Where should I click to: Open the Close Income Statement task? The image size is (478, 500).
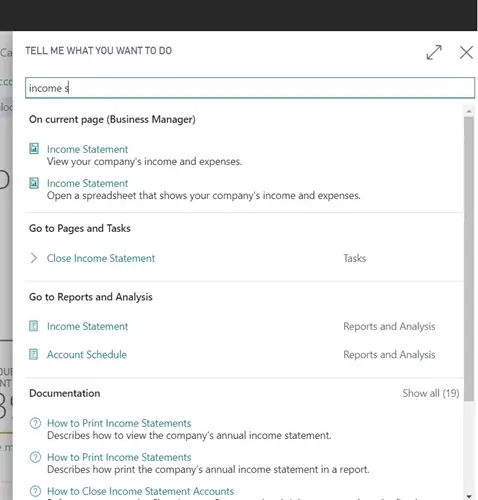101,258
